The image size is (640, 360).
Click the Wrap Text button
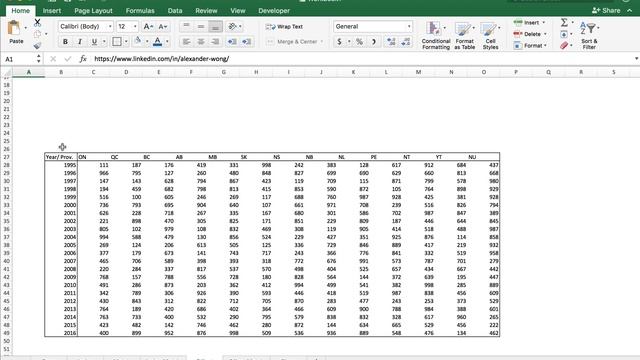tap(284, 27)
